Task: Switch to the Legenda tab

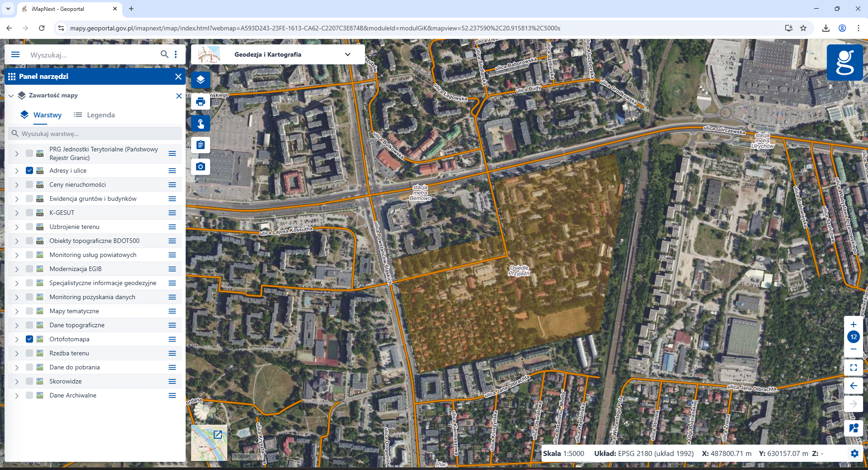Action: point(94,115)
